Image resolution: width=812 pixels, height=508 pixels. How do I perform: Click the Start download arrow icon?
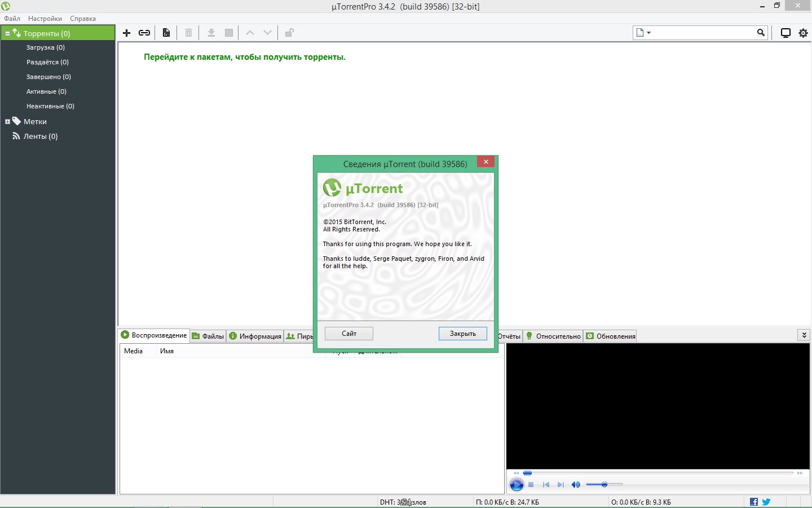click(x=211, y=33)
